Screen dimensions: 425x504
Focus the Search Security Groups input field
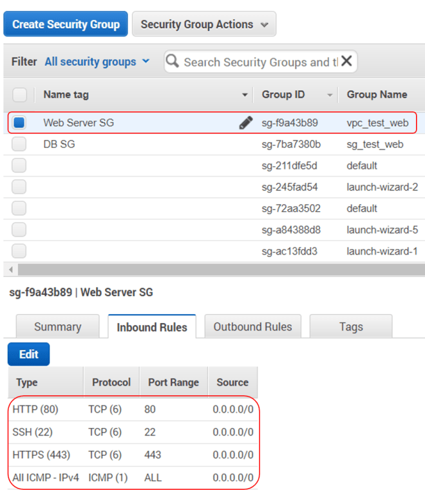[260, 62]
